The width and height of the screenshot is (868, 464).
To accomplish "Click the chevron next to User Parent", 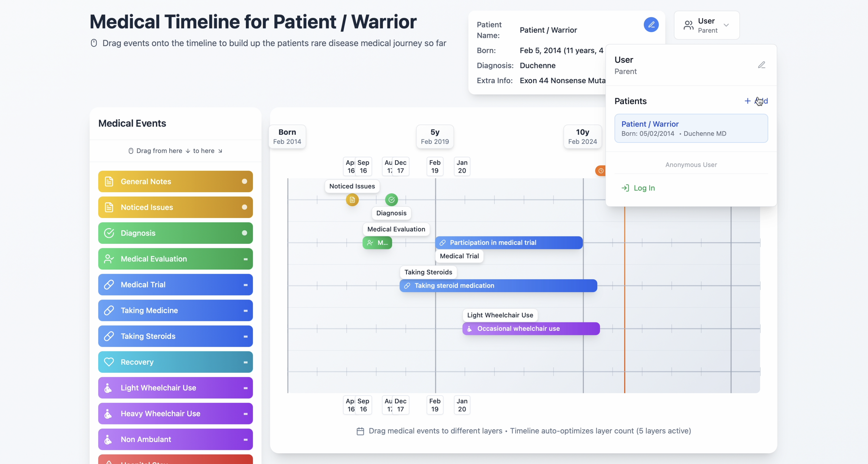I will [x=726, y=25].
